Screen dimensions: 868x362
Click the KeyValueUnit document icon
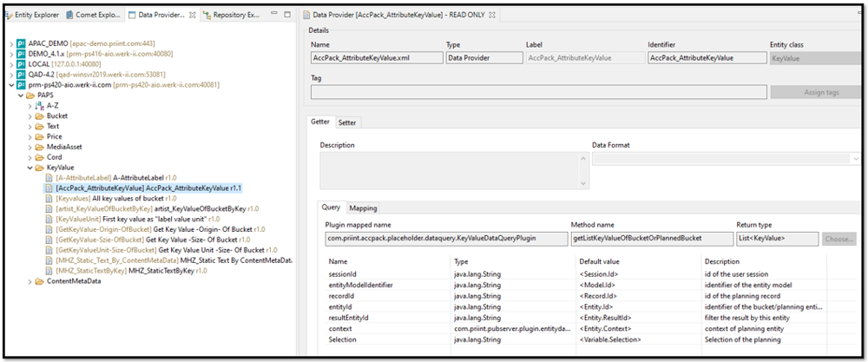49,219
